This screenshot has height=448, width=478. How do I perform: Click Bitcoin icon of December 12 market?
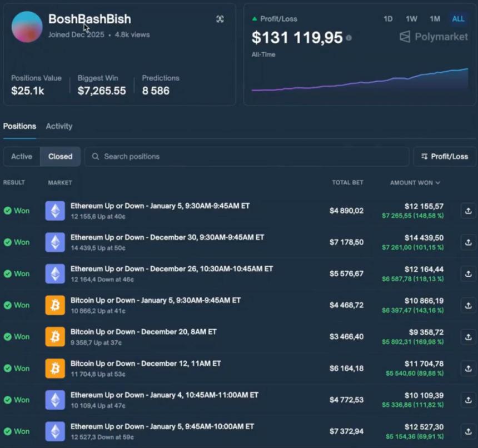tap(55, 368)
